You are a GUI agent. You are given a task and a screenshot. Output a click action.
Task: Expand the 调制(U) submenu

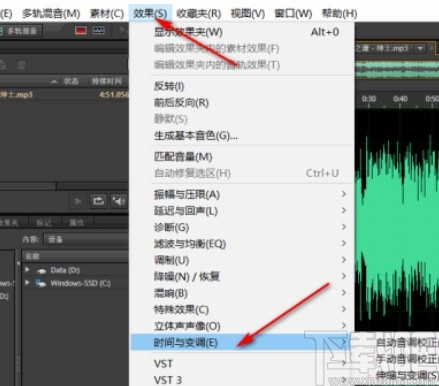tap(242, 260)
